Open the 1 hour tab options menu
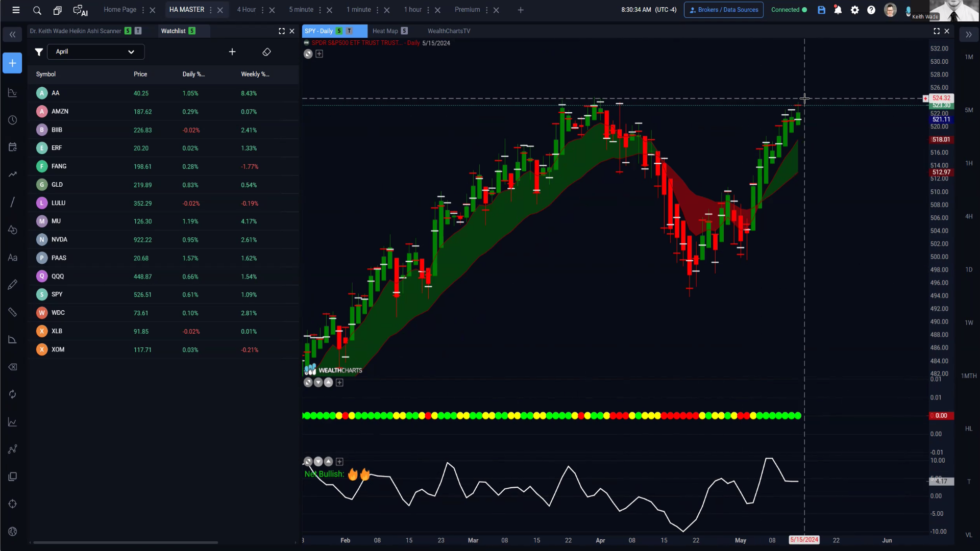This screenshot has width=980, height=551. coord(428,10)
